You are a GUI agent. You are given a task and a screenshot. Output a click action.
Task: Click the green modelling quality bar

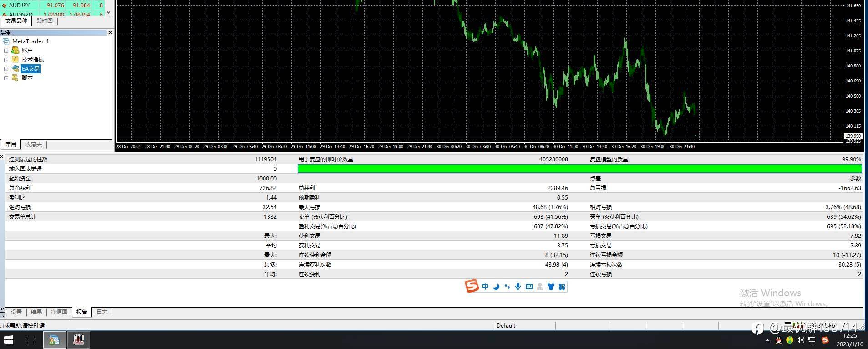pyautogui.click(x=579, y=169)
